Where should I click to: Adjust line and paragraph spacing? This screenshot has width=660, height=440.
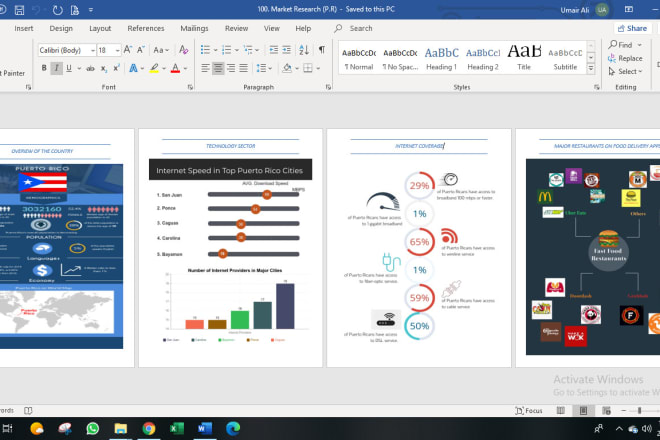pyautogui.click(x=261, y=68)
